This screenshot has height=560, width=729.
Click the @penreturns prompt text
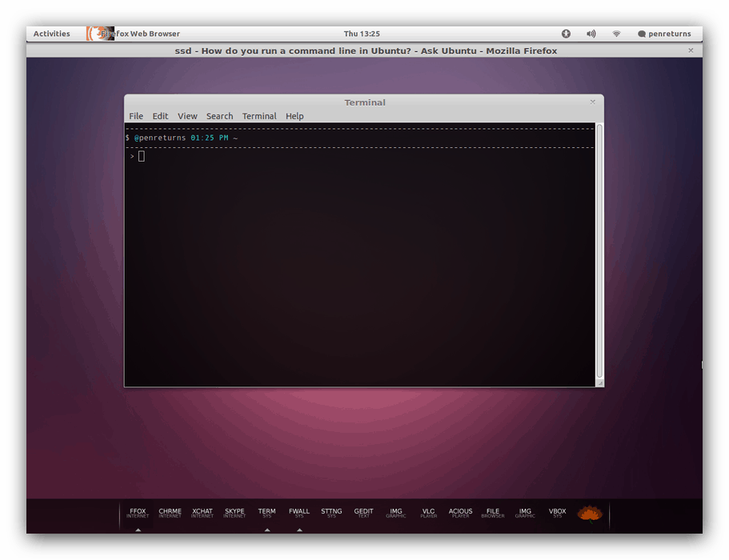tap(159, 138)
